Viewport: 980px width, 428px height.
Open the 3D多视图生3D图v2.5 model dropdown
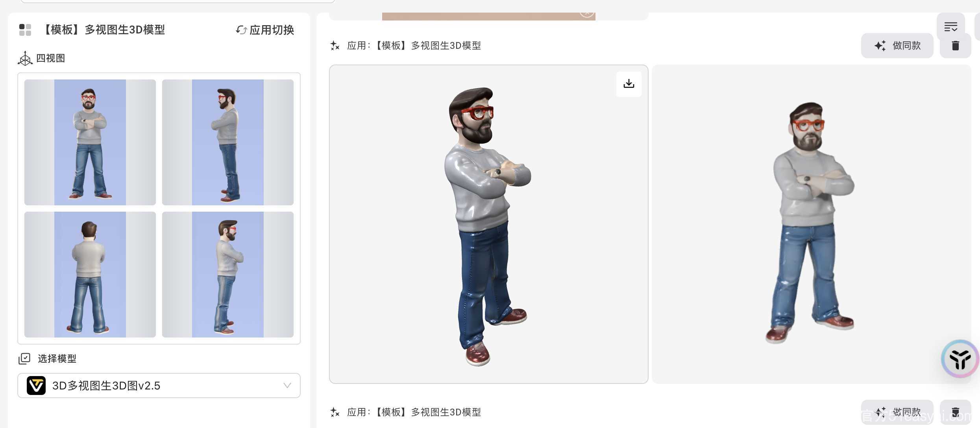[x=159, y=386]
